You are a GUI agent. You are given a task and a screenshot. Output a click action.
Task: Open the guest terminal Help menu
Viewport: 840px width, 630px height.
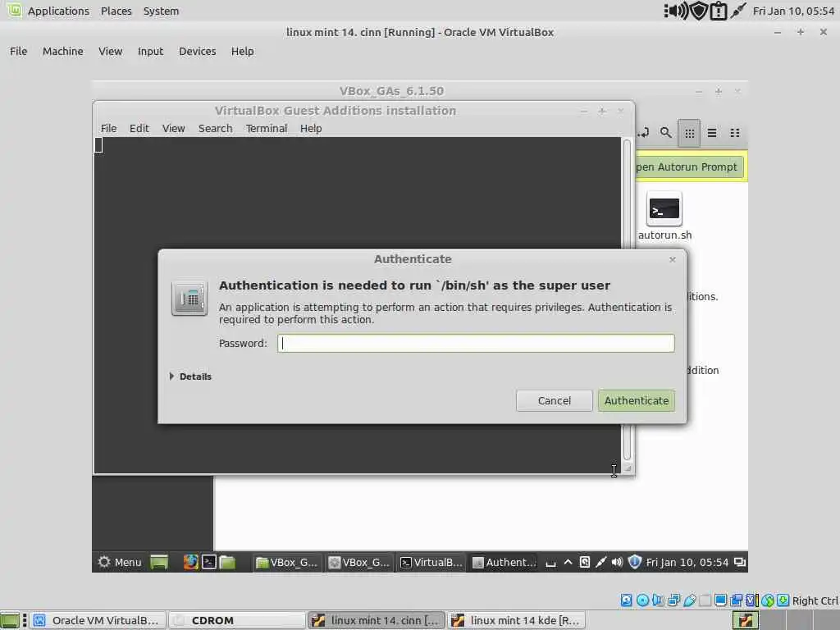pyautogui.click(x=311, y=129)
